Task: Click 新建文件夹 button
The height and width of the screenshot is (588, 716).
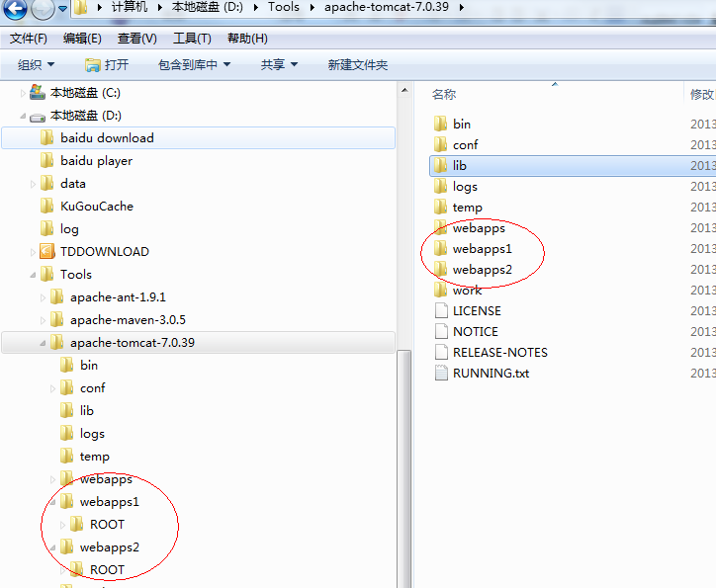Action: point(358,65)
